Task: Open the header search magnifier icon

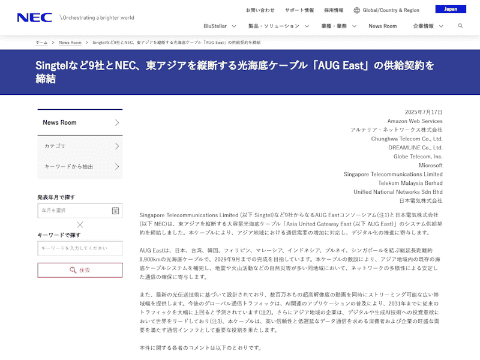Action: coord(460,26)
